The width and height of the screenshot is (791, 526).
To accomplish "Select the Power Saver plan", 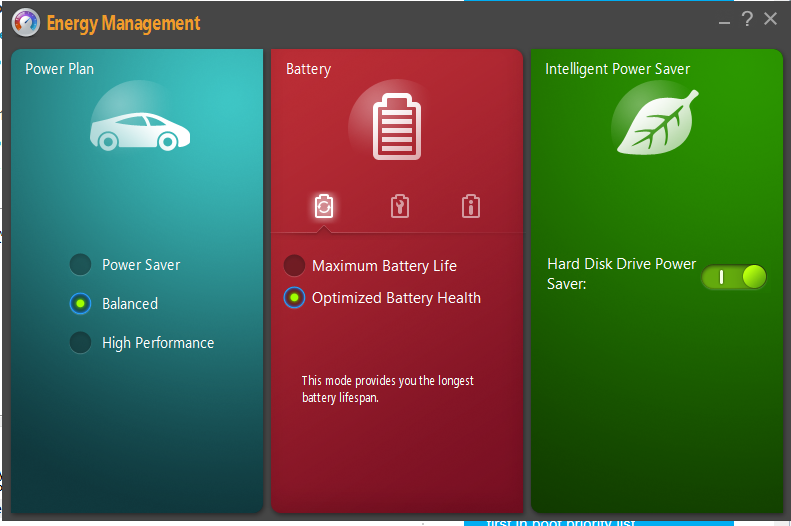I will pyautogui.click(x=80, y=265).
